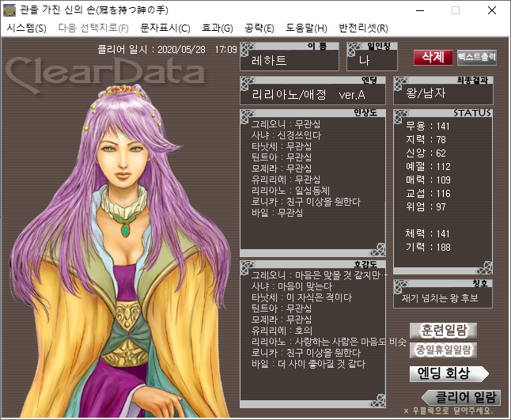Click favor row 사냐 : 마음이 맞는다
The height and width of the screenshot is (420, 511).
click(291, 286)
